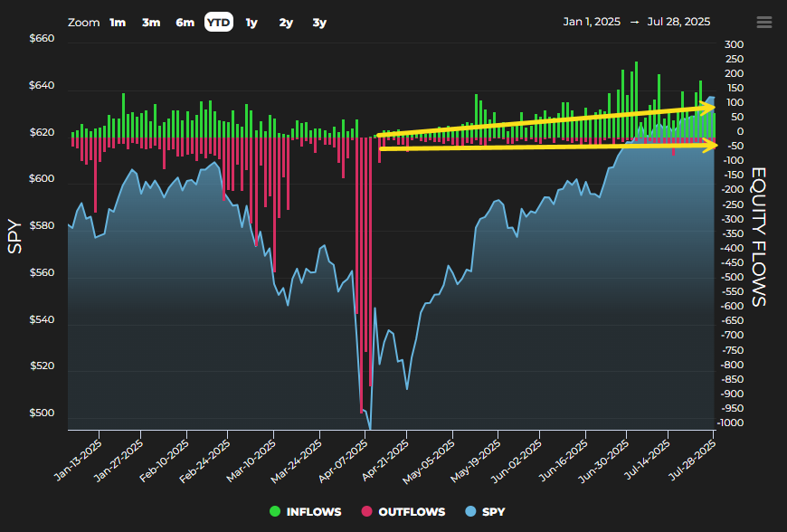Click the red OUTFLOWS legend dot
Image resolution: width=787 pixels, height=532 pixels.
(366, 511)
